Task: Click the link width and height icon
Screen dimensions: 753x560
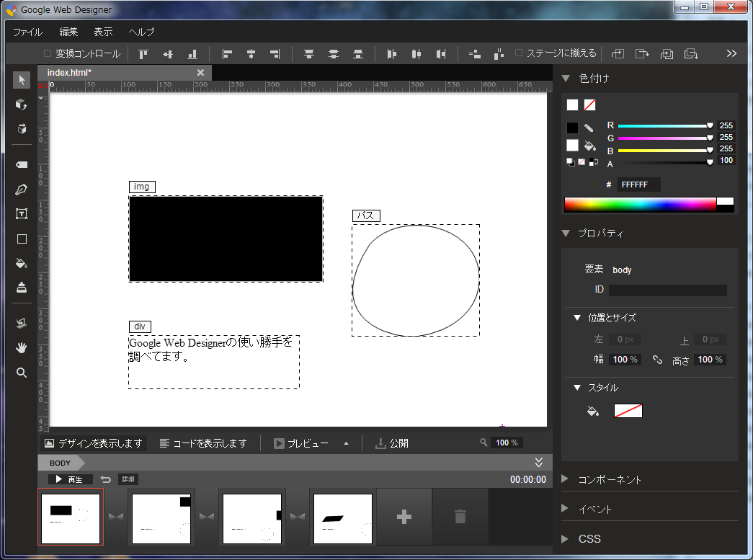Action: coord(657,360)
